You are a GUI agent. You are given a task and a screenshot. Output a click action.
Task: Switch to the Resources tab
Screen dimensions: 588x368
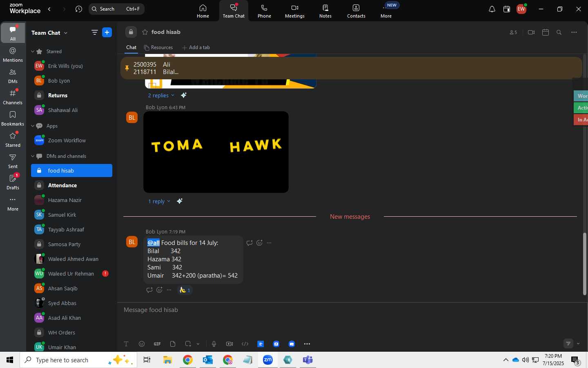[158, 47]
